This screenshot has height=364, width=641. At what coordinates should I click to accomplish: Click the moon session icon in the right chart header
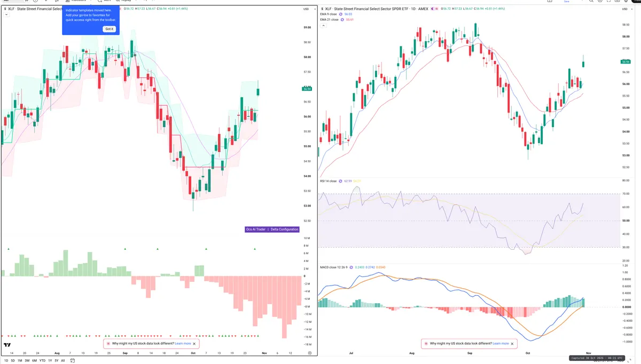click(x=432, y=9)
